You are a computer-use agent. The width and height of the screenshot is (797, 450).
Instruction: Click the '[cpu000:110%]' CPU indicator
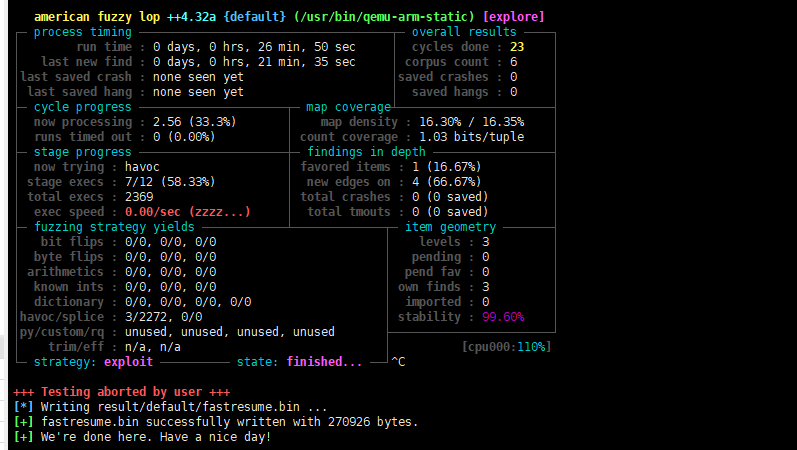pyautogui.click(x=506, y=347)
